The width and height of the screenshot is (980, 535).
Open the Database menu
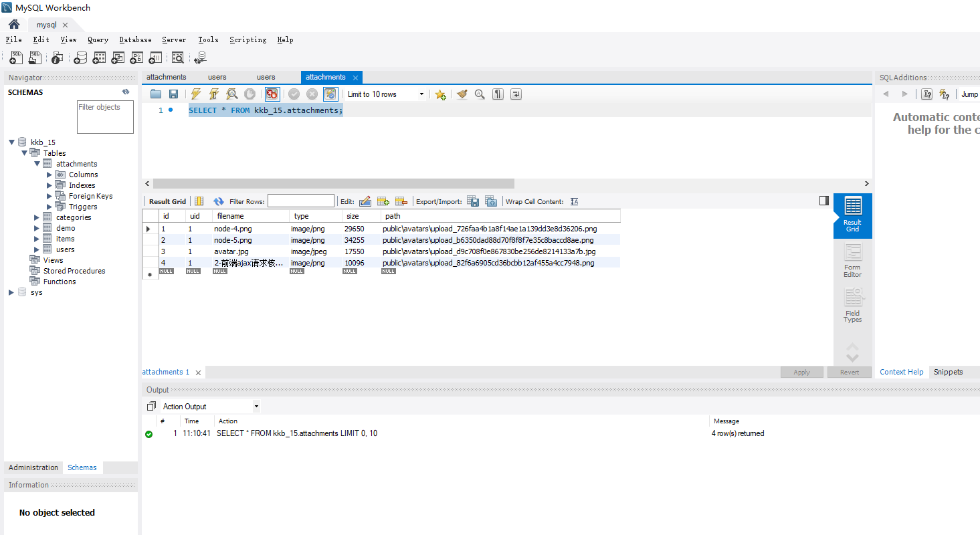point(135,39)
